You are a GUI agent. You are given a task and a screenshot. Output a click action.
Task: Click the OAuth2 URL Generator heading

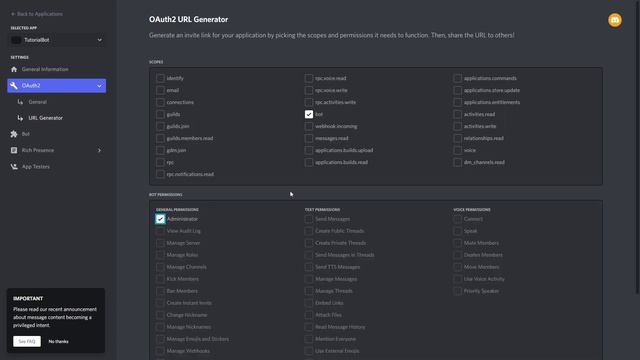coord(188,20)
